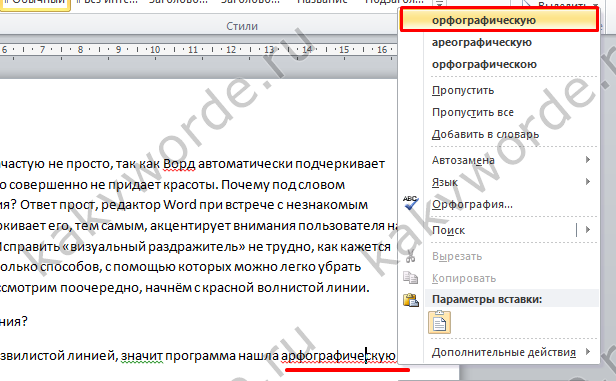The image size is (616, 381).
Task: Open the «Орфография...» spelling dialog
Action: click(x=472, y=204)
